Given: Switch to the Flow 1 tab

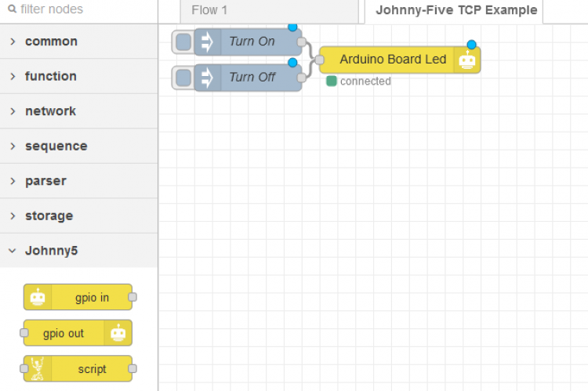Looking at the screenshot, I should [269, 11].
